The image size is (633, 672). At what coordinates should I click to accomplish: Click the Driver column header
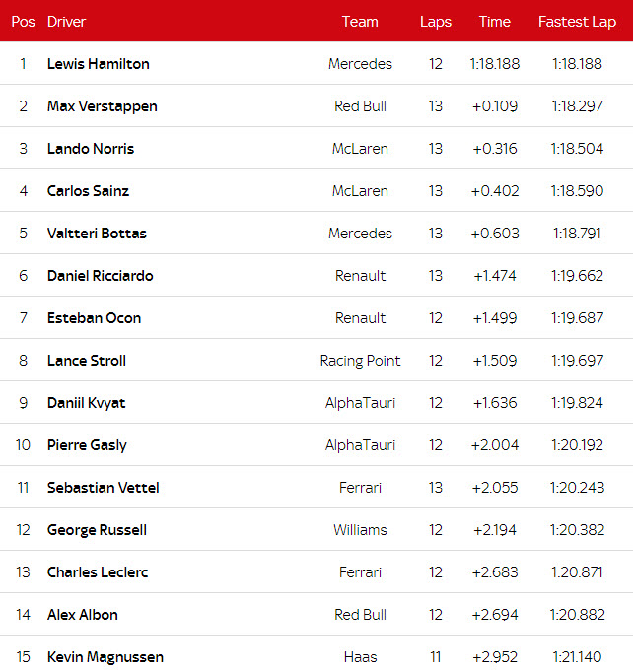coord(66,22)
